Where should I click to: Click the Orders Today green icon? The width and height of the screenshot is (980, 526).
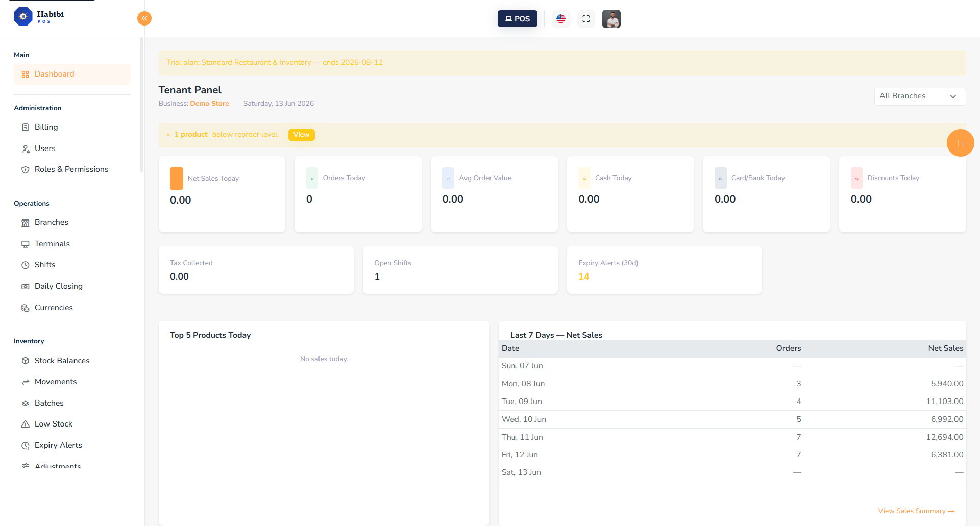coord(312,178)
